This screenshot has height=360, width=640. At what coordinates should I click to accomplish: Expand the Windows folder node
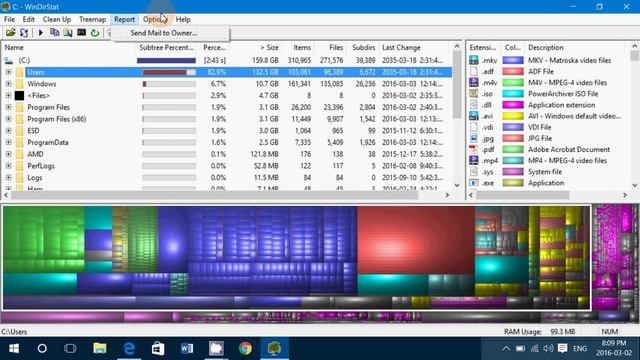9,84
